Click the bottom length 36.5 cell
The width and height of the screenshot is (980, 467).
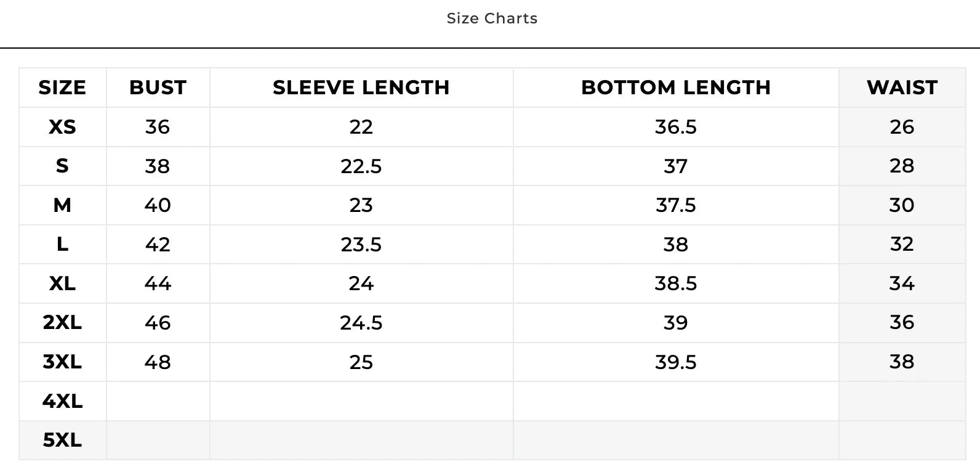(675, 127)
